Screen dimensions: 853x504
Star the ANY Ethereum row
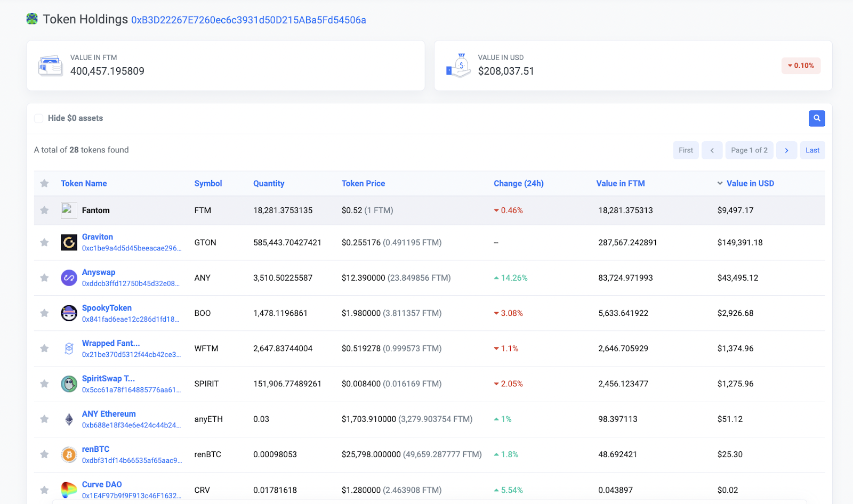[x=44, y=419]
